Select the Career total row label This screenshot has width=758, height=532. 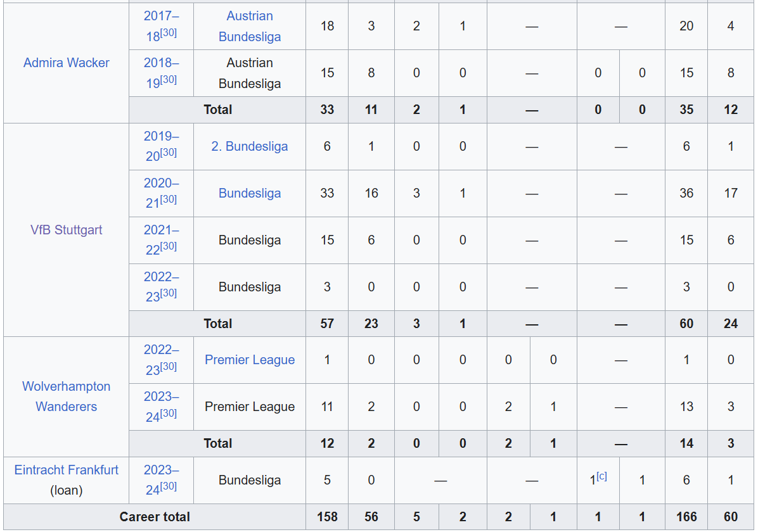(x=155, y=517)
